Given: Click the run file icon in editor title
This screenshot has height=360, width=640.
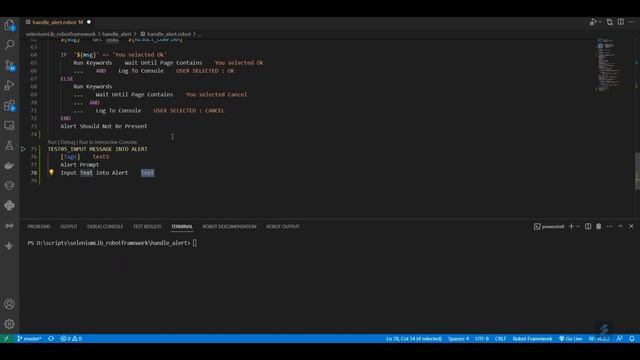Looking at the screenshot, I should (593, 22).
